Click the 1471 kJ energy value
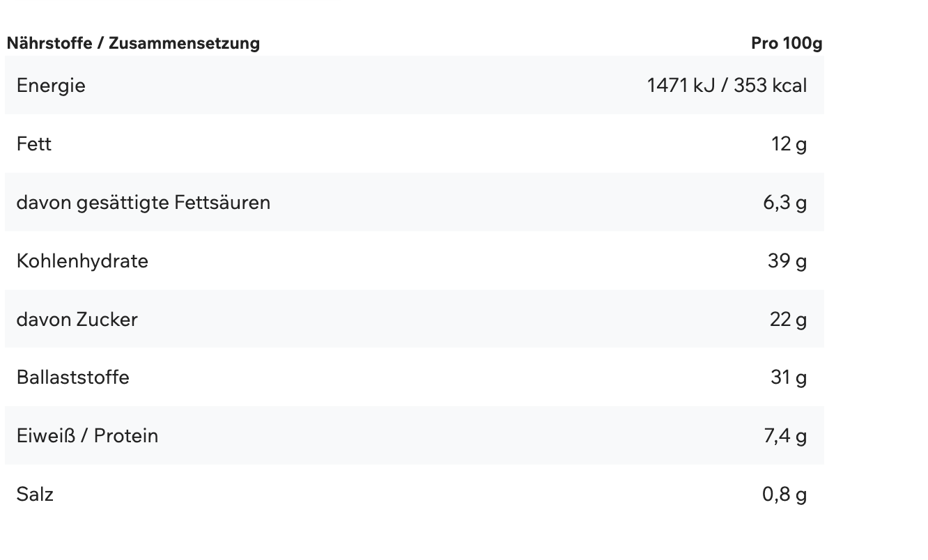Screen dimensions: 928x560 681,86
